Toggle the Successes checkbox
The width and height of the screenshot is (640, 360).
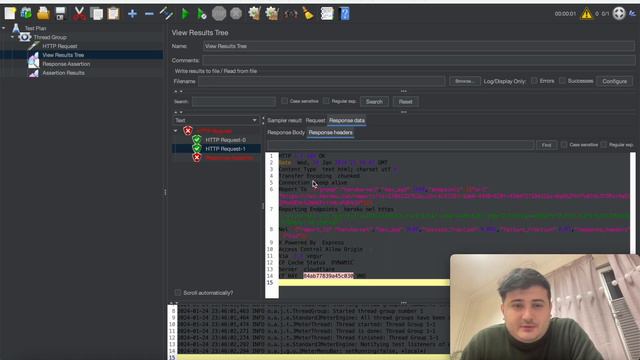click(562, 81)
